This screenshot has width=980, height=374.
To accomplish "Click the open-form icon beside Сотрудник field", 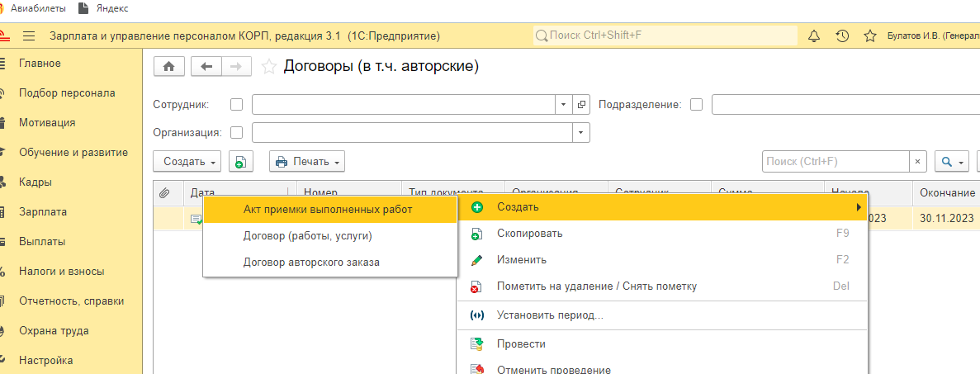I will tap(582, 105).
